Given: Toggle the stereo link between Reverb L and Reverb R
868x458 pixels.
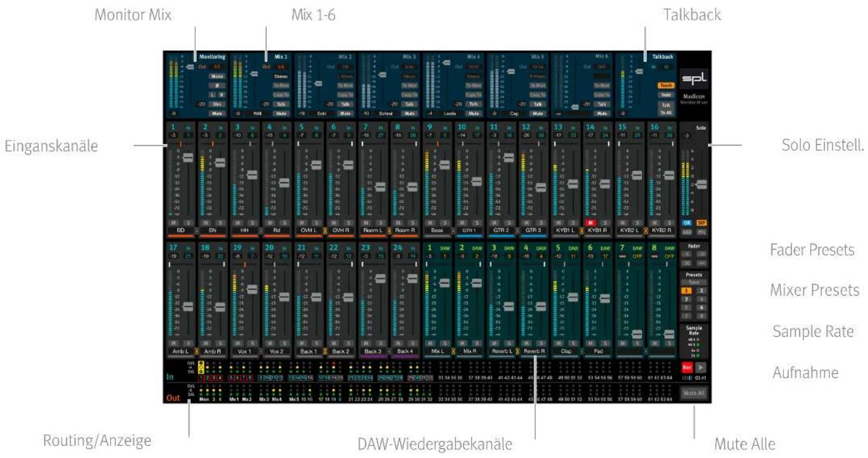Looking at the screenshot, I should [x=517, y=351].
